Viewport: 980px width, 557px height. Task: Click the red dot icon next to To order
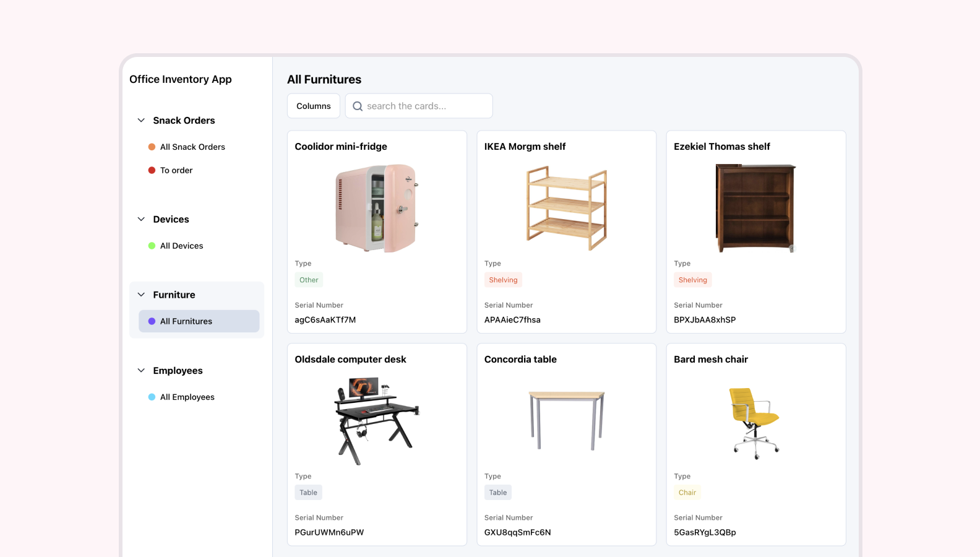click(x=152, y=170)
